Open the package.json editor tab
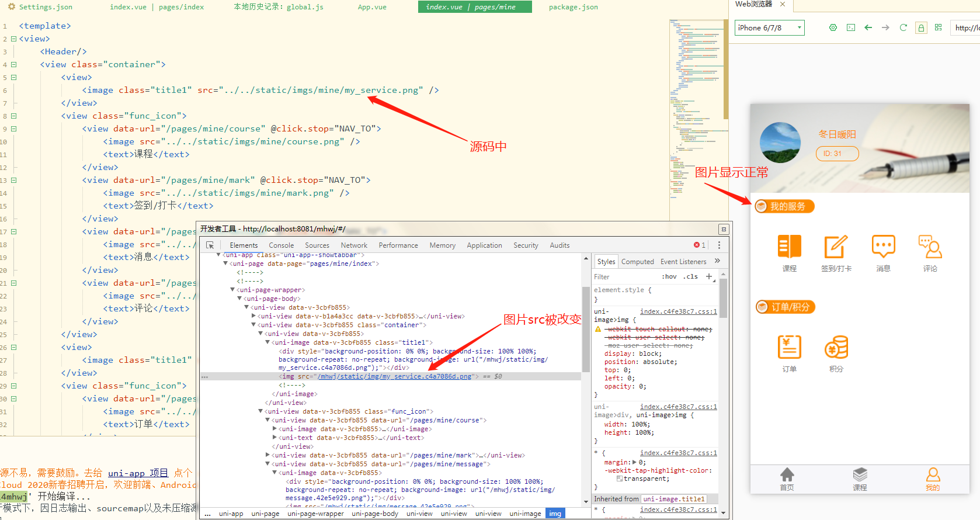Image resolution: width=980 pixels, height=520 pixels. 573,7
